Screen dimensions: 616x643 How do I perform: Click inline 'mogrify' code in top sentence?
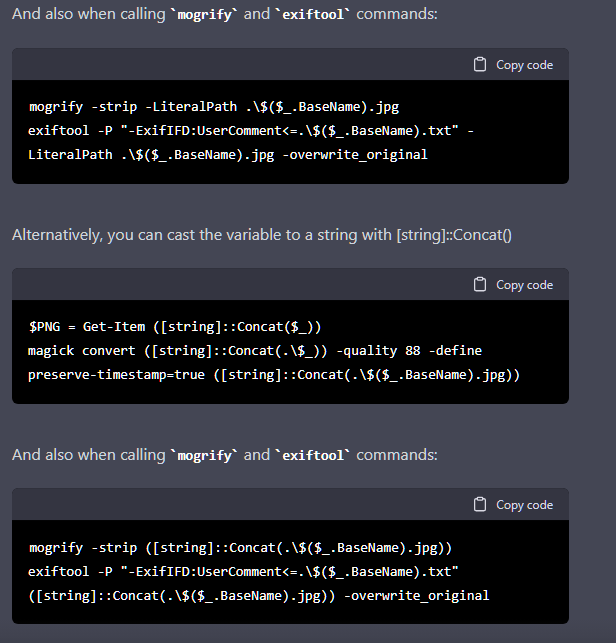click(204, 14)
